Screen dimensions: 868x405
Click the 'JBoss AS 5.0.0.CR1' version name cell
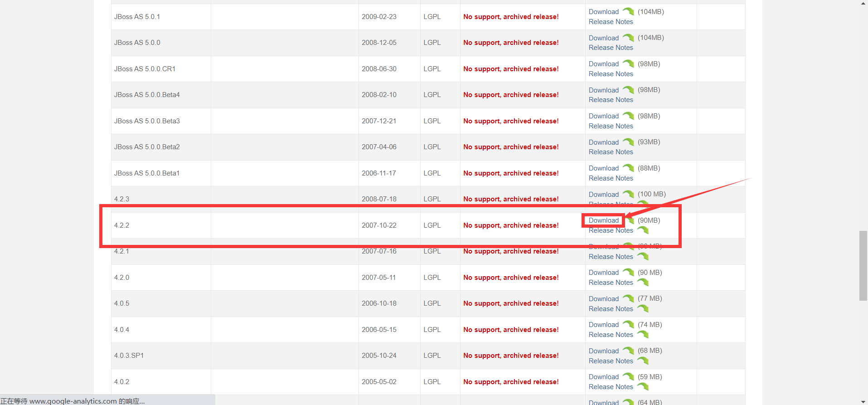pos(161,69)
